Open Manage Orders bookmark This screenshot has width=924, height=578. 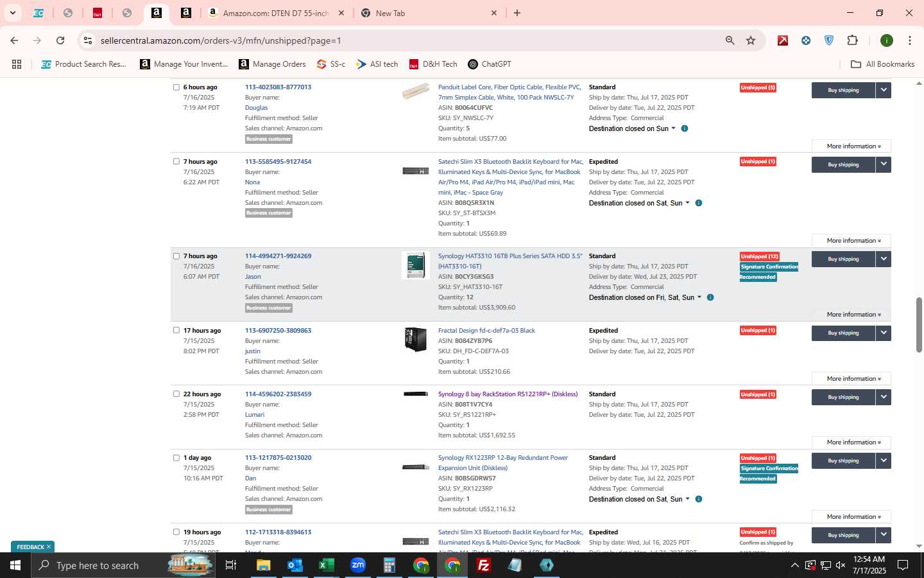272,64
